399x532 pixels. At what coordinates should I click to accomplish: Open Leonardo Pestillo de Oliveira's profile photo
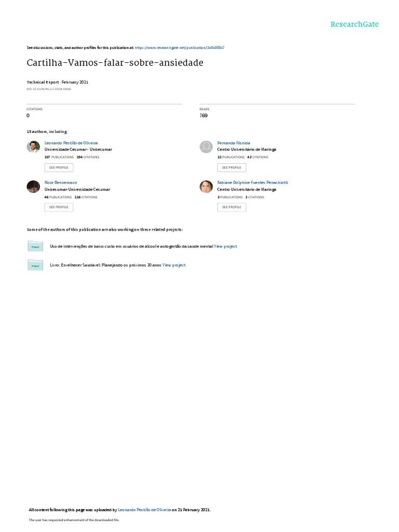click(x=33, y=147)
